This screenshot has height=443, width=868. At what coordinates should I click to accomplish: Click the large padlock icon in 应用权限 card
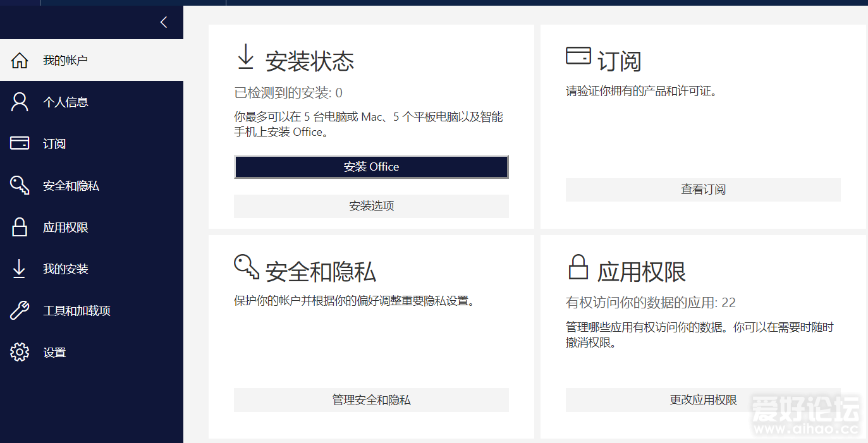pos(578,267)
